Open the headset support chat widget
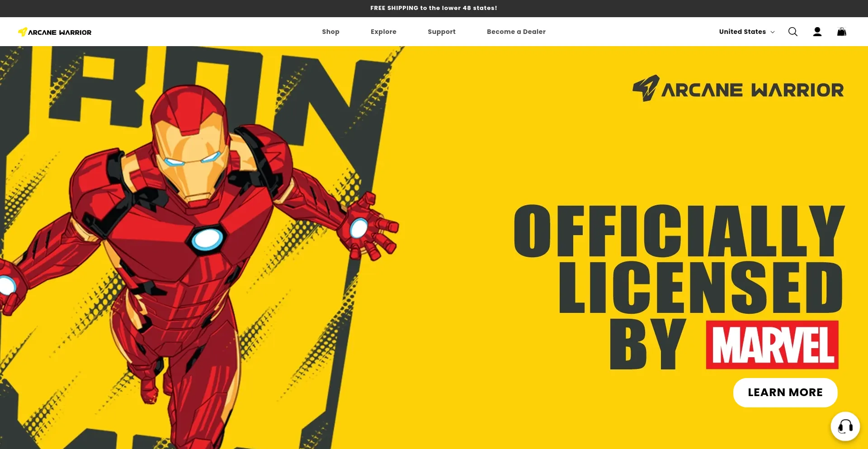The height and width of the screenshot is (449, 868). pyautogui.click(x=845, y=426)
